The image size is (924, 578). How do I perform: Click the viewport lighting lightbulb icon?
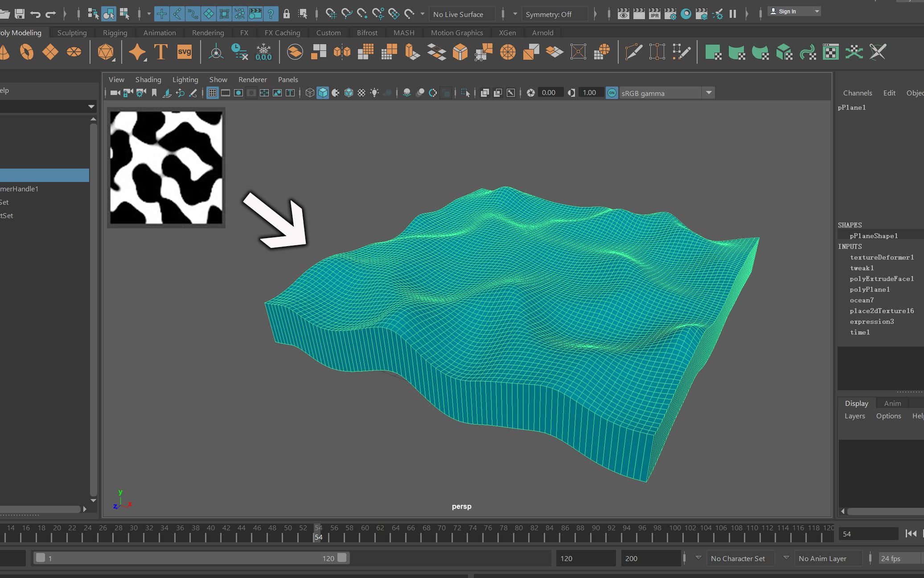tap(375, 93)
